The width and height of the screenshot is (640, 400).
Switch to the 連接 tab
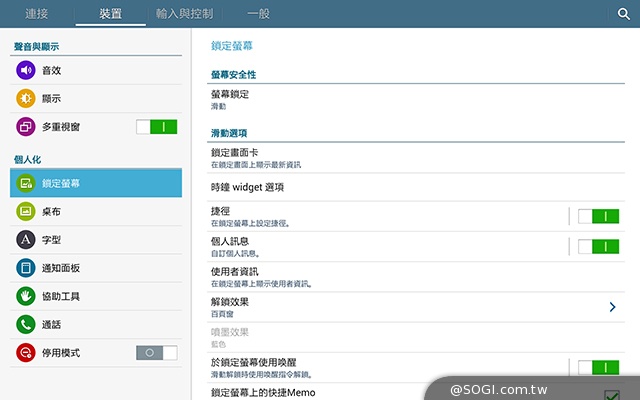click(37, 14)
